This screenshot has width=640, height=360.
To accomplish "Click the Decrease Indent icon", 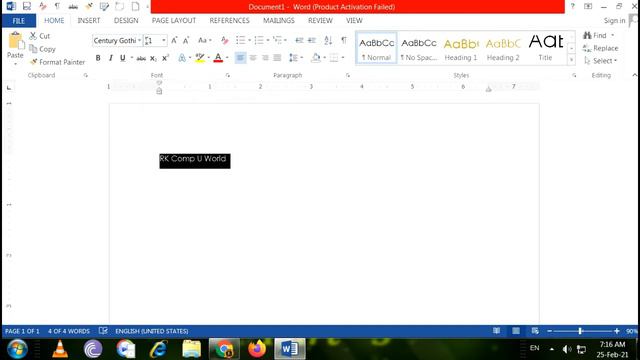I will tap(299, 40).
